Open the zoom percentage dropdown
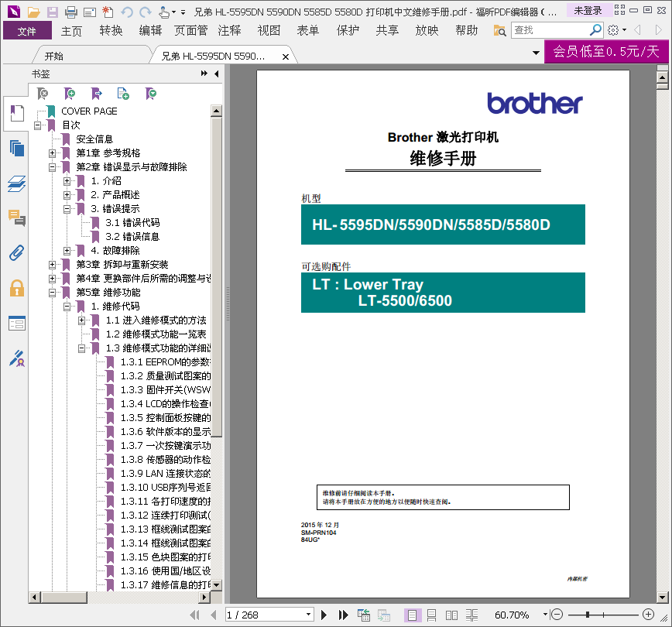Screen dimensions: 672x627 [x=545, y=615]
